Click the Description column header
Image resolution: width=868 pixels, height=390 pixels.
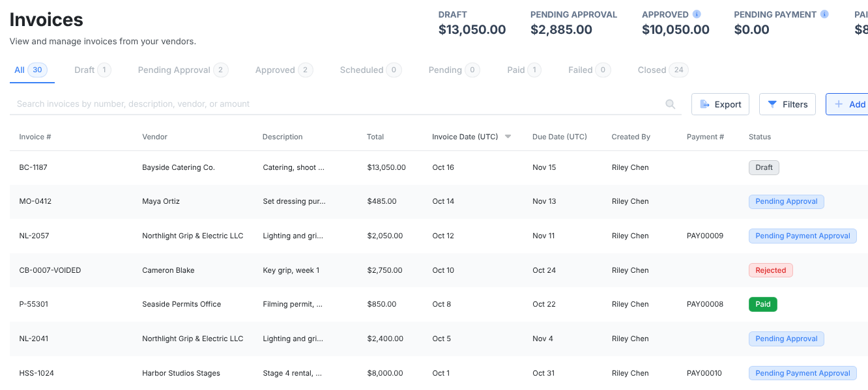tap(283, 137)
